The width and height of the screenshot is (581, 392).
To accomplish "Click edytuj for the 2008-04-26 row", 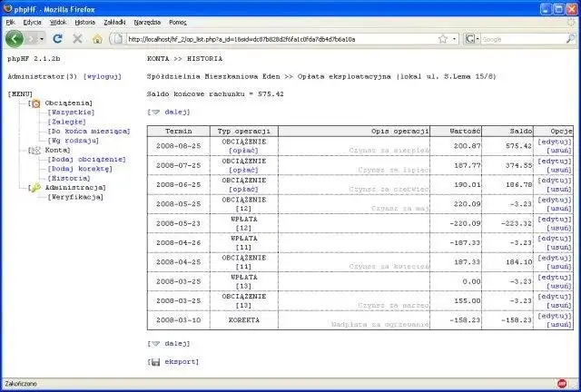I will coord(555,239).
